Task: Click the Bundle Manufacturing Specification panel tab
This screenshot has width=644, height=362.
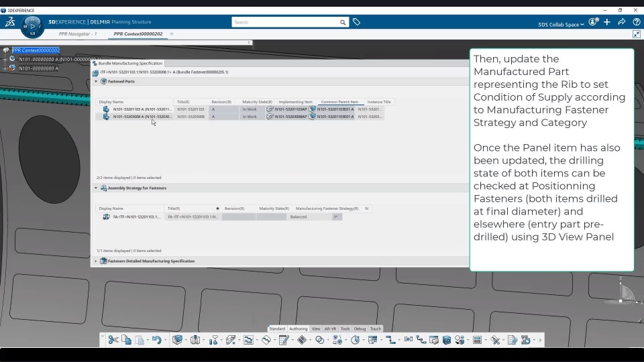Action: (x=128, y=63)
